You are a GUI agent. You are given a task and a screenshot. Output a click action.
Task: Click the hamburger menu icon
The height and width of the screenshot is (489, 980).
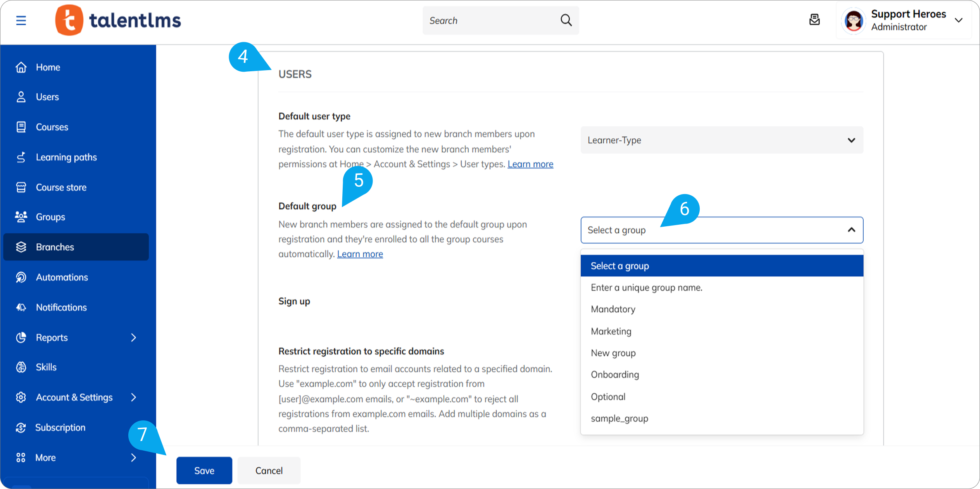(21, 20)
